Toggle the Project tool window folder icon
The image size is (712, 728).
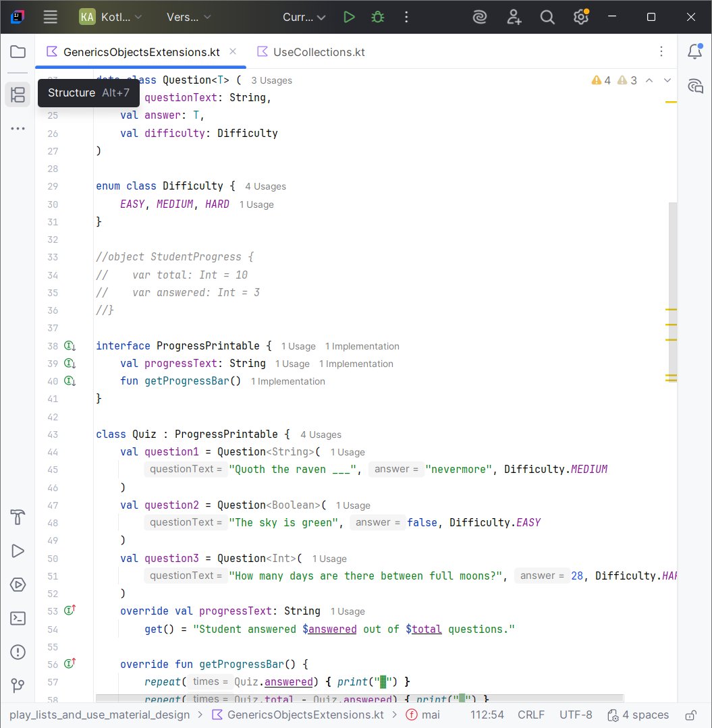[x=18, y=51]
